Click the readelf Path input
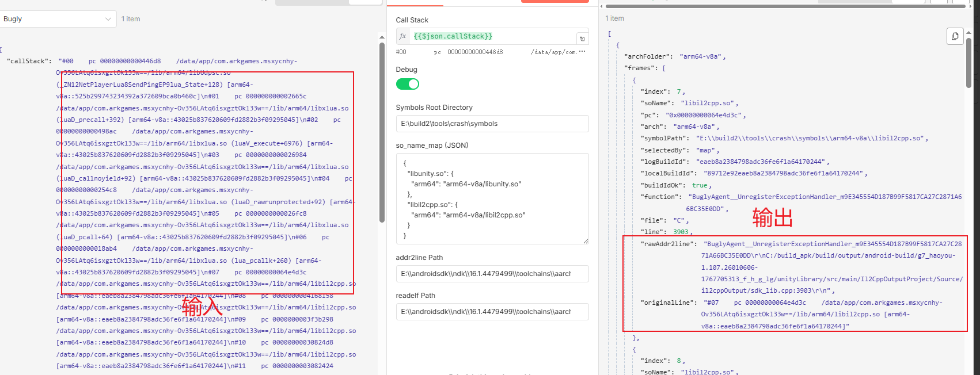Viewport: 980px width, 375px height. click(x=492, y=312)
